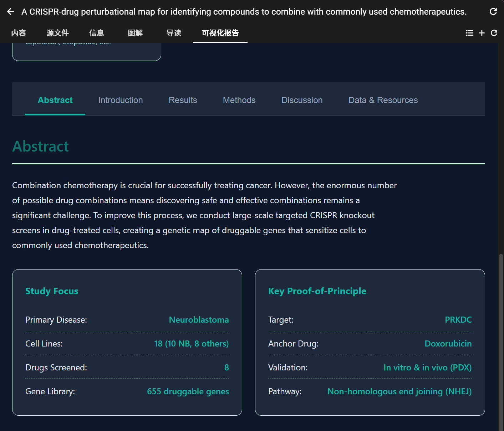Click the PRKDC target value
This screenshot has height=431, width=504.
[x=458, y=320]
